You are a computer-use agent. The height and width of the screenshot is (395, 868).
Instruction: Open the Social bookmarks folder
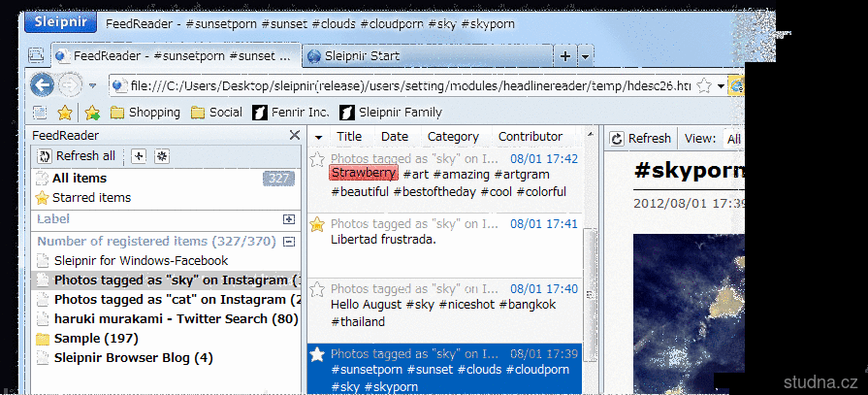tap(216, 113)
